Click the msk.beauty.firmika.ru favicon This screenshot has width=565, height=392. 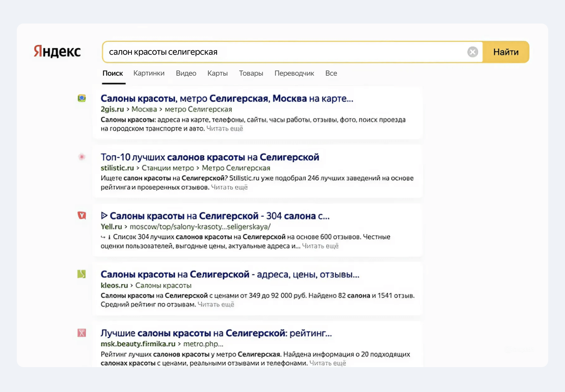coord(82,333)
